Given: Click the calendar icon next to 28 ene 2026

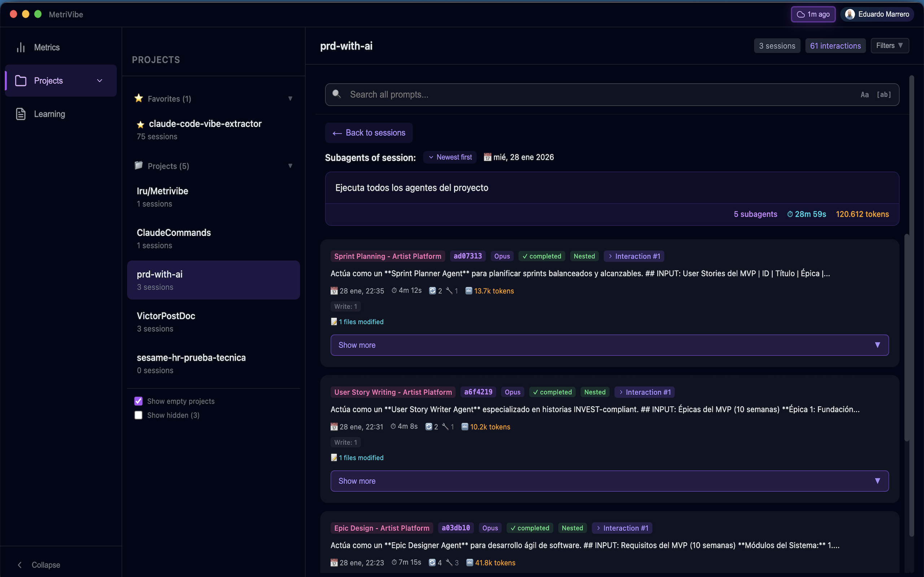Looking at the screenshot, I should pos(487,157).
